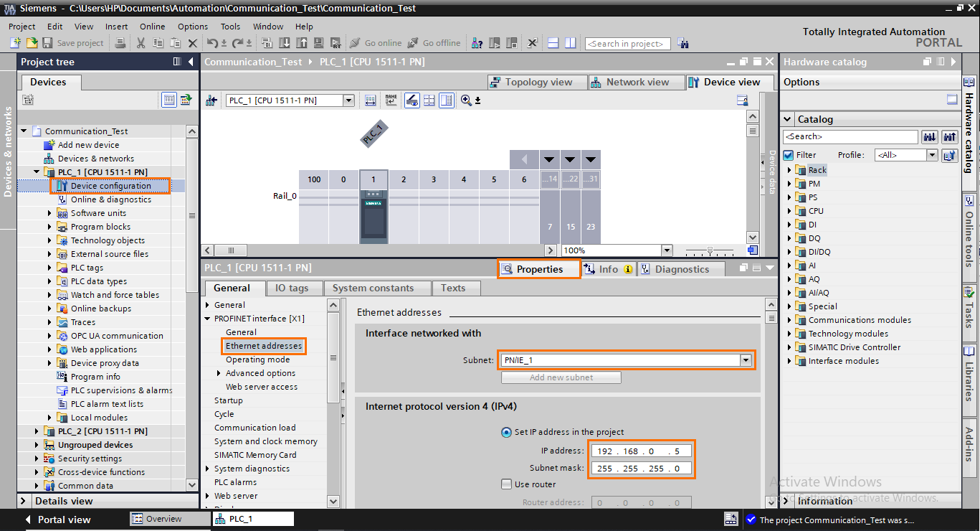Click the Start simulation icon
This screenshot has height=531, width=980.
[318, 43]
